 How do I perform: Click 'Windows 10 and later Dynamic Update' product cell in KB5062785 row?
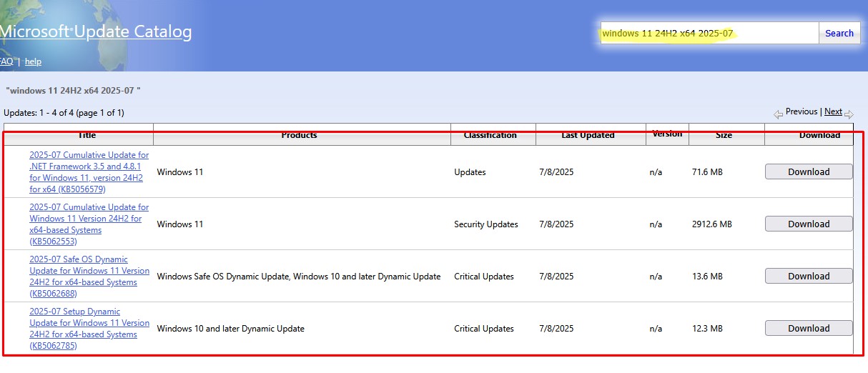230,329
